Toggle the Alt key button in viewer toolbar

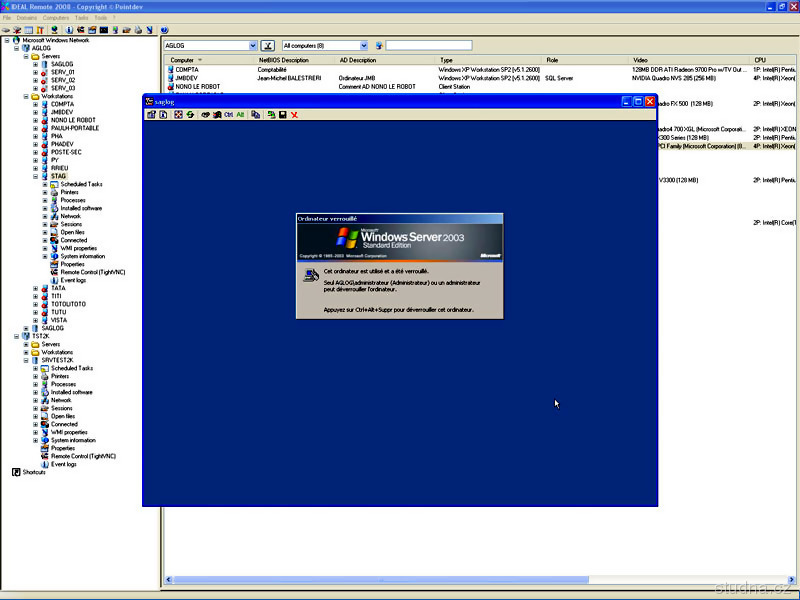click(x=240, y=115)
